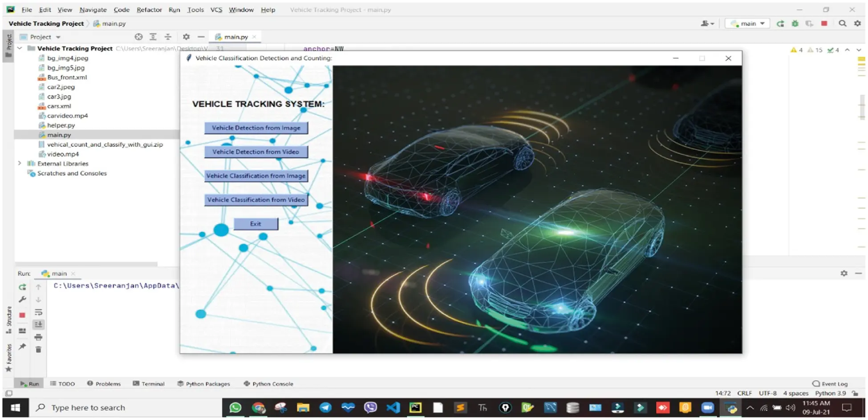Open the Python Packages tool window
This screenshot has height=420, width=868.
tap(203, 384)
